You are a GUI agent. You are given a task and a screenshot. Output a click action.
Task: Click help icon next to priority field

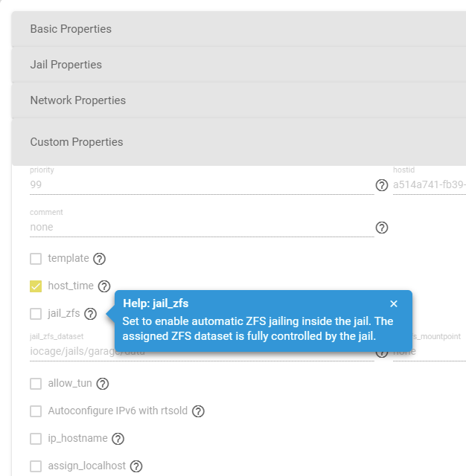click(x=382, y=185)
